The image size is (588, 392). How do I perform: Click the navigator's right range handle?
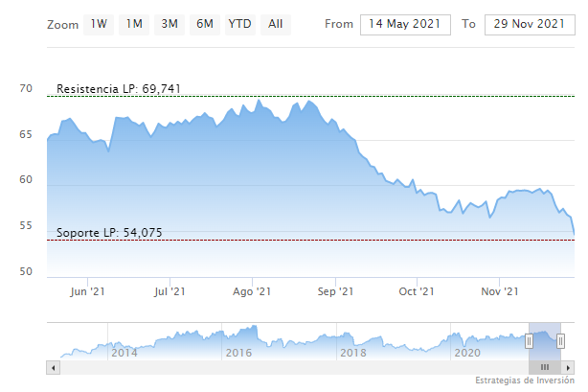[560, 341]
